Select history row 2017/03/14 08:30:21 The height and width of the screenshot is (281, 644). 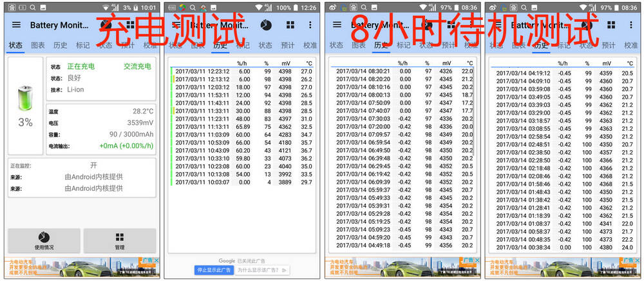[x=402, y=71]
